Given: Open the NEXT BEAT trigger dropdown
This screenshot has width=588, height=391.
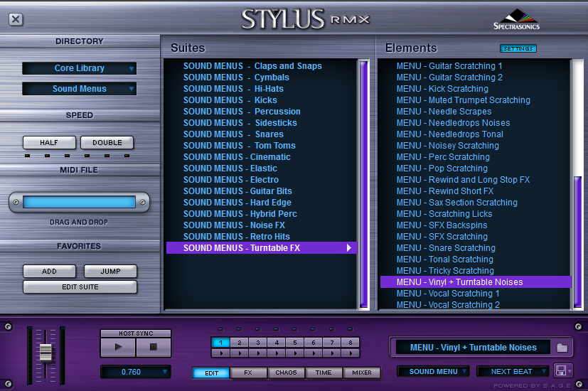Looking at the screenshot, I should click(513, 371).
